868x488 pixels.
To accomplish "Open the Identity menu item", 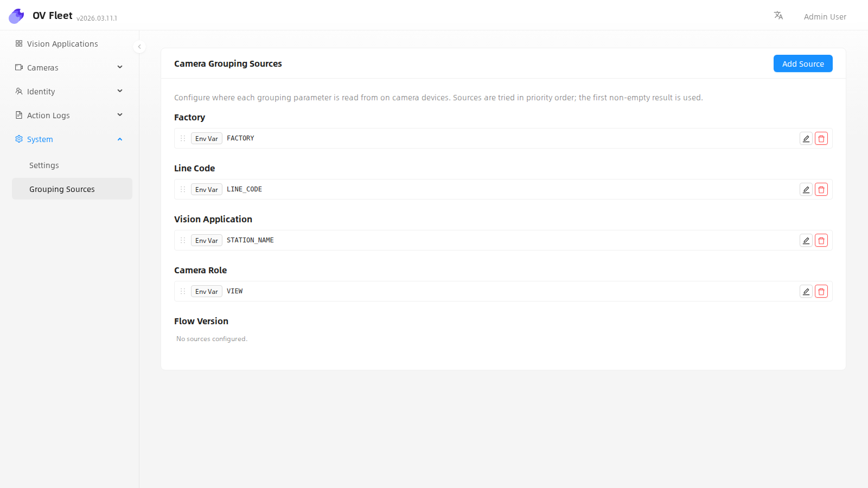I will (72, 92).
